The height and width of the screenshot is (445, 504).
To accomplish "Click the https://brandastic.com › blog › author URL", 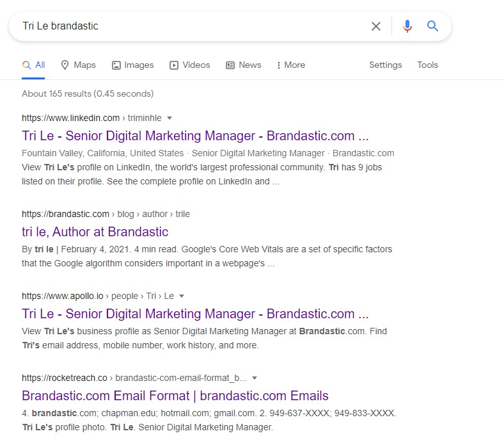I will pos(106,214).
